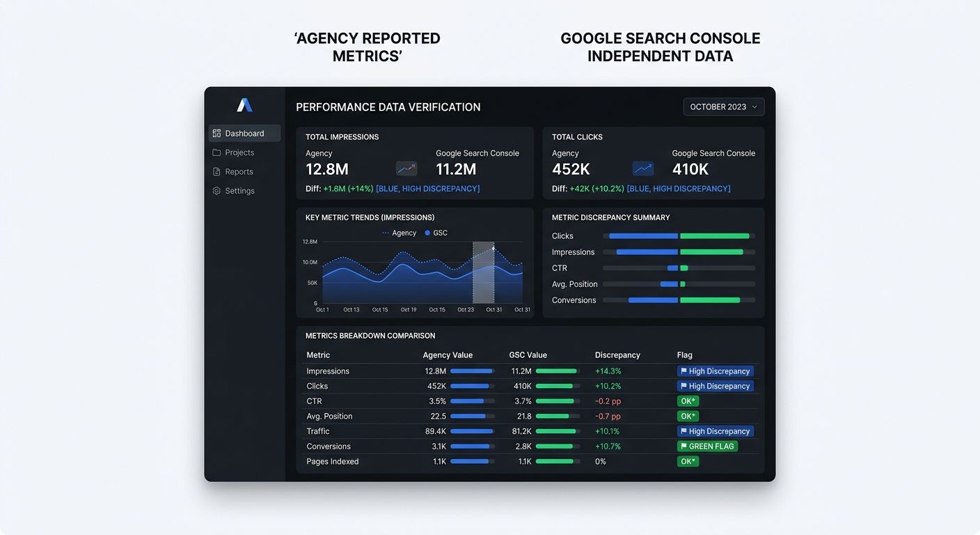The image size is (980, 535).
Task: Click GREEN FLAG badge for Conversions
Action: pyautogui.click(x=707, y=447)
